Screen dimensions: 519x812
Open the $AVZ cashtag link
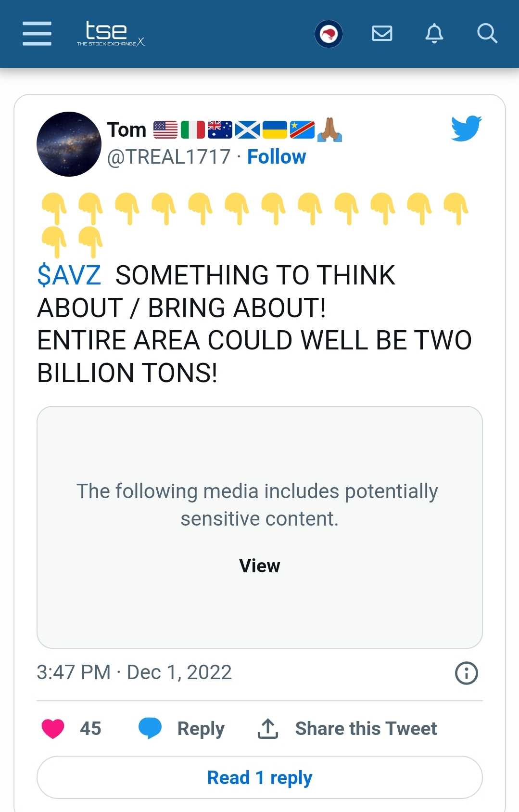[x=69, y=275]
